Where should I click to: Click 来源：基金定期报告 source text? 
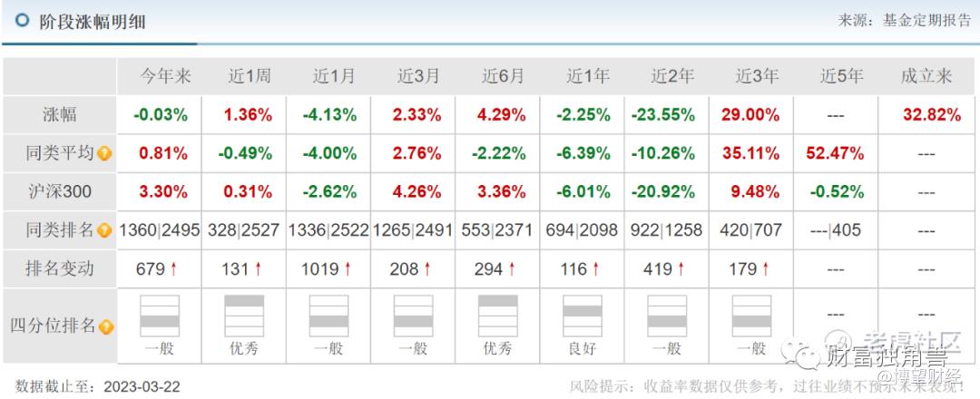tap(904, 21)
